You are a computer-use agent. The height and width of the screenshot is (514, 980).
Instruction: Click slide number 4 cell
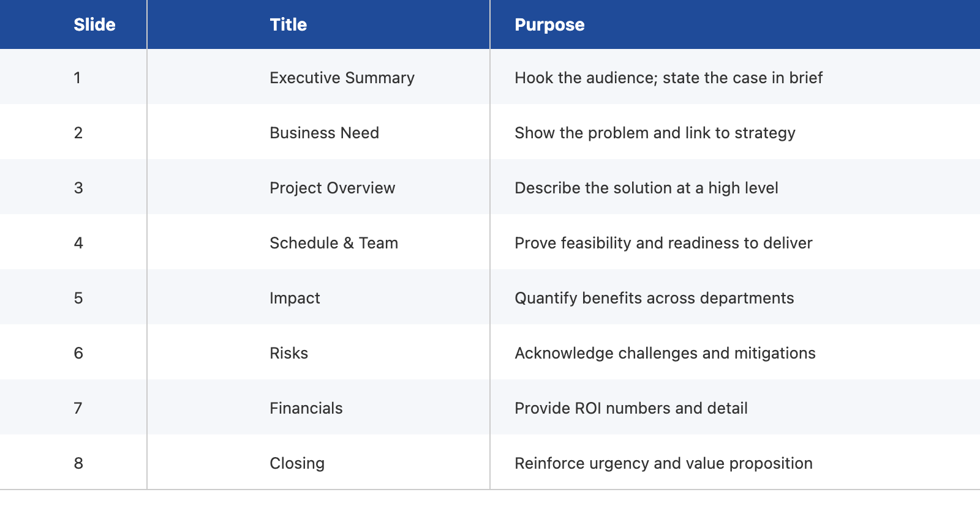click(78, 243)
